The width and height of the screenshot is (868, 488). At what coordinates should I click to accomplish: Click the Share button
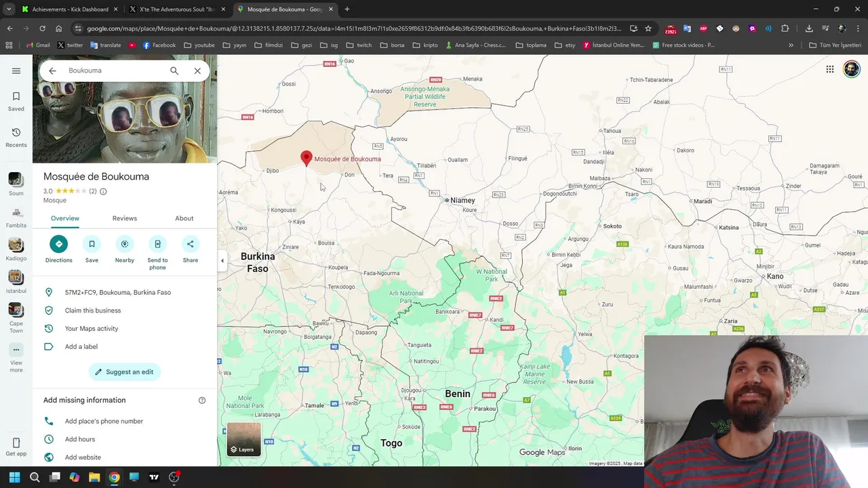(191, 249)
